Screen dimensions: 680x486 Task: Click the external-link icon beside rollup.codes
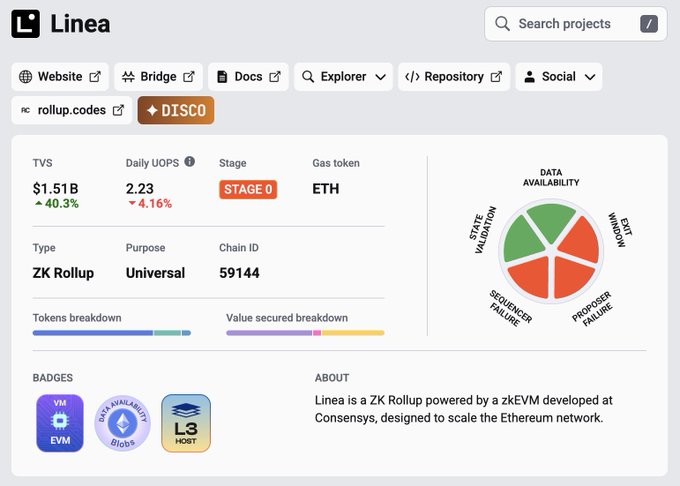click(x=118, y=110)
